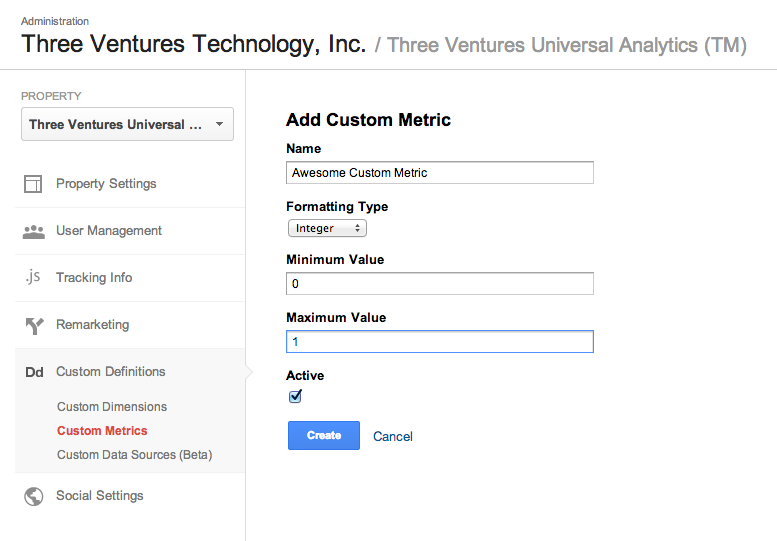Image resolution: width=777 pixels, height=541 pixels.
Task: Open Three Ventures Universal Analytics (TM) breadcrumb
Action: 566,45
